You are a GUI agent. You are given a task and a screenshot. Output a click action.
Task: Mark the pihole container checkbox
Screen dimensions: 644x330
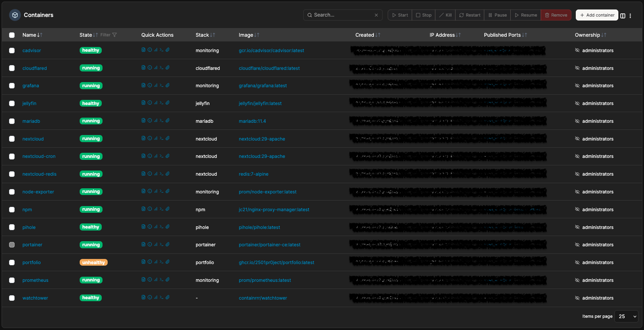point(12,227)
